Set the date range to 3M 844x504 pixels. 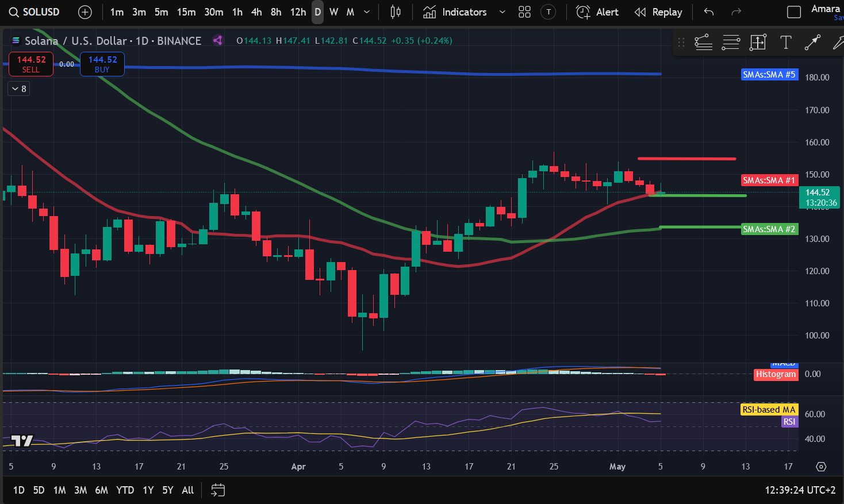(x=80, y=490)
